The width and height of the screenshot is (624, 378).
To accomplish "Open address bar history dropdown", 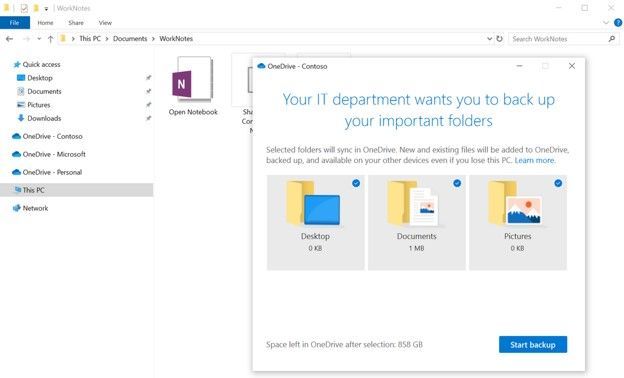I will pyautogui.click(x=489, y=39).
